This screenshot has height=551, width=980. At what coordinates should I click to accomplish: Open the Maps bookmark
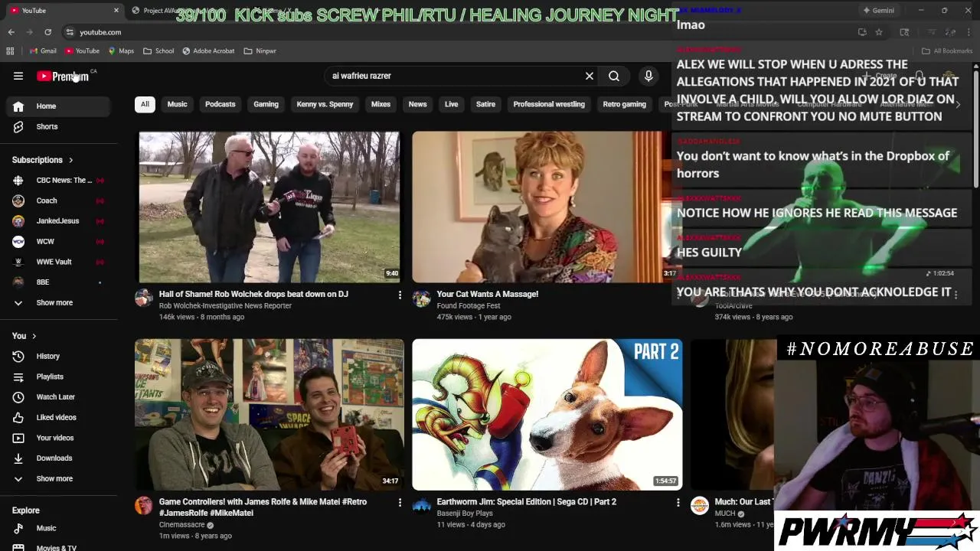tap(121, 51)
